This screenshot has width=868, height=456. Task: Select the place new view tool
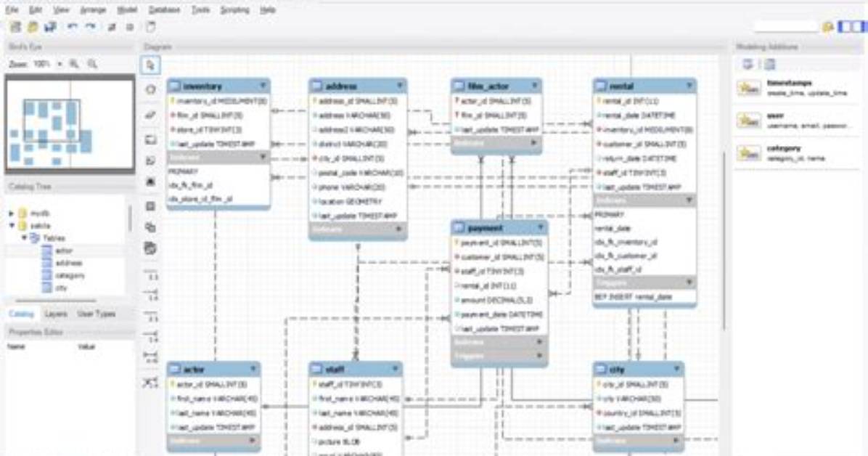pyautogui.click(x=150, y=227)
